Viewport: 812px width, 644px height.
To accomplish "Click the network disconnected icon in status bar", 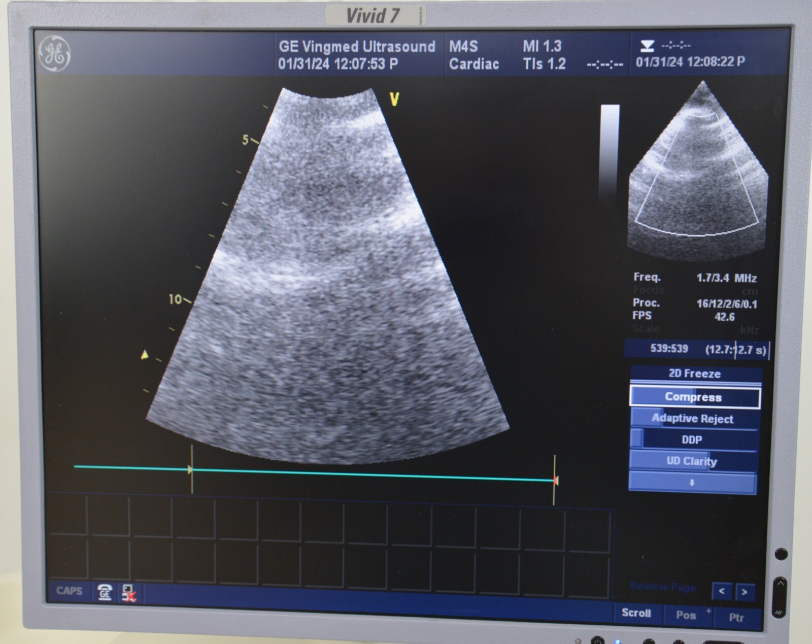I will point(129,592).
